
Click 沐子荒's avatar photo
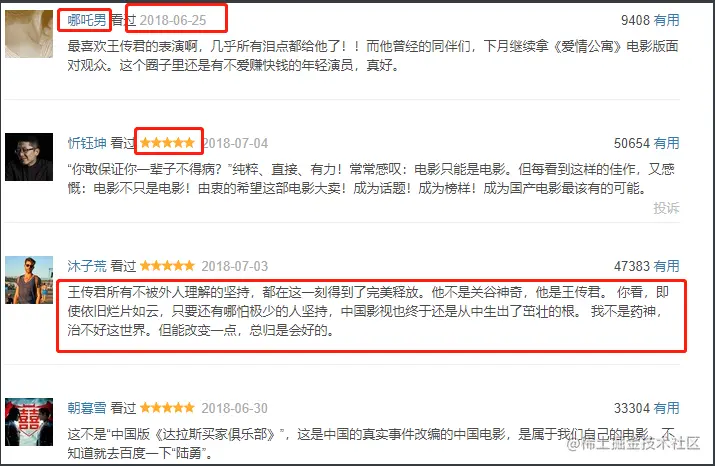pos(29,280)
